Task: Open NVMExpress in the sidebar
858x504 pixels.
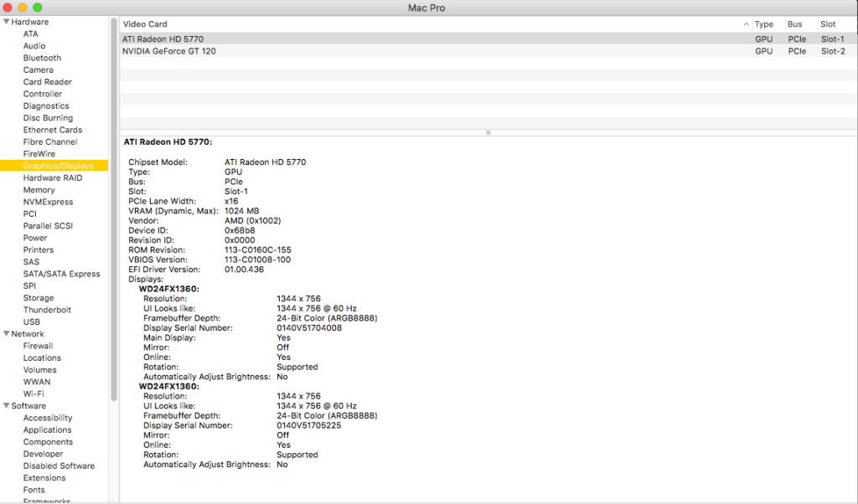Action: 48,203
